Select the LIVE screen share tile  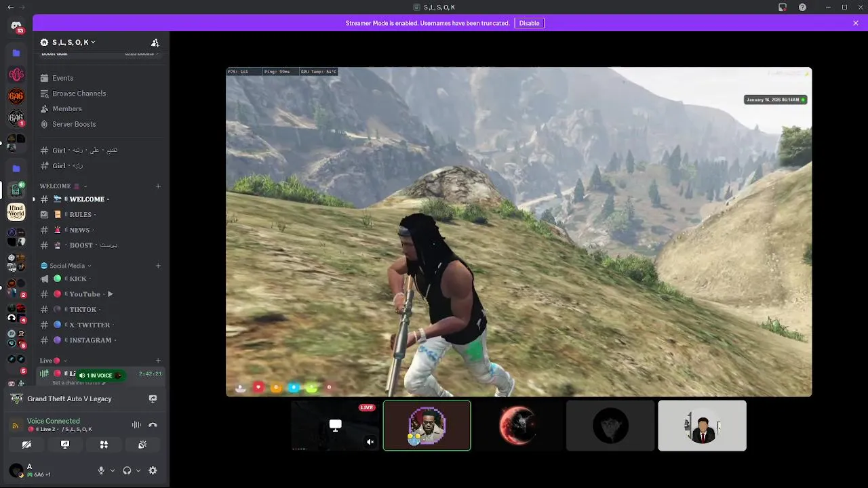coord(335,426)
